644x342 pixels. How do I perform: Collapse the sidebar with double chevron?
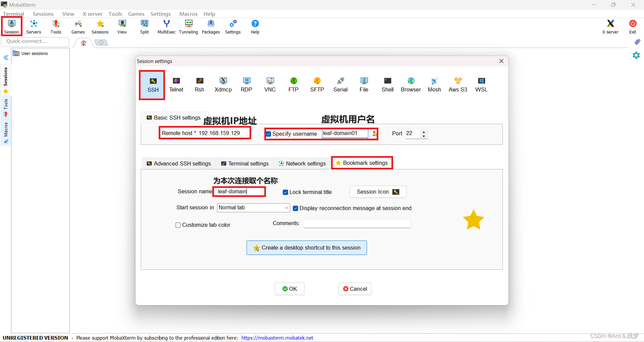6,58
